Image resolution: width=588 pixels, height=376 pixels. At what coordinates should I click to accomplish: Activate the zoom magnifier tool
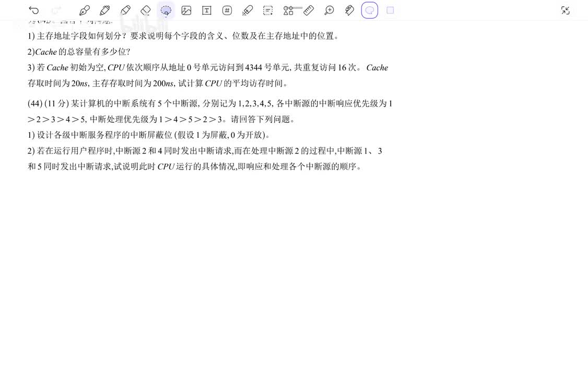(x=329, y=10)
